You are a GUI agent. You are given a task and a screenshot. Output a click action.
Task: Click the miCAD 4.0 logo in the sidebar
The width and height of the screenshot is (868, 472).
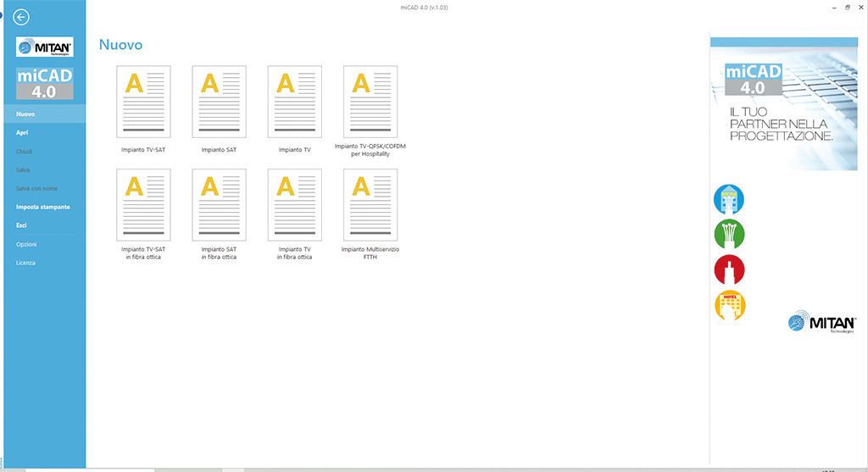tap(45, 84)
